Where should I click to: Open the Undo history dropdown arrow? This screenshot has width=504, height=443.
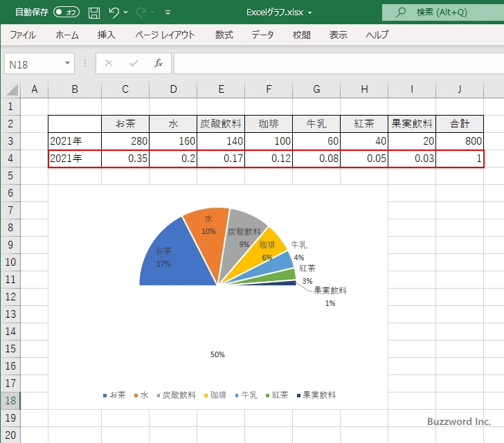coord(126,12)
